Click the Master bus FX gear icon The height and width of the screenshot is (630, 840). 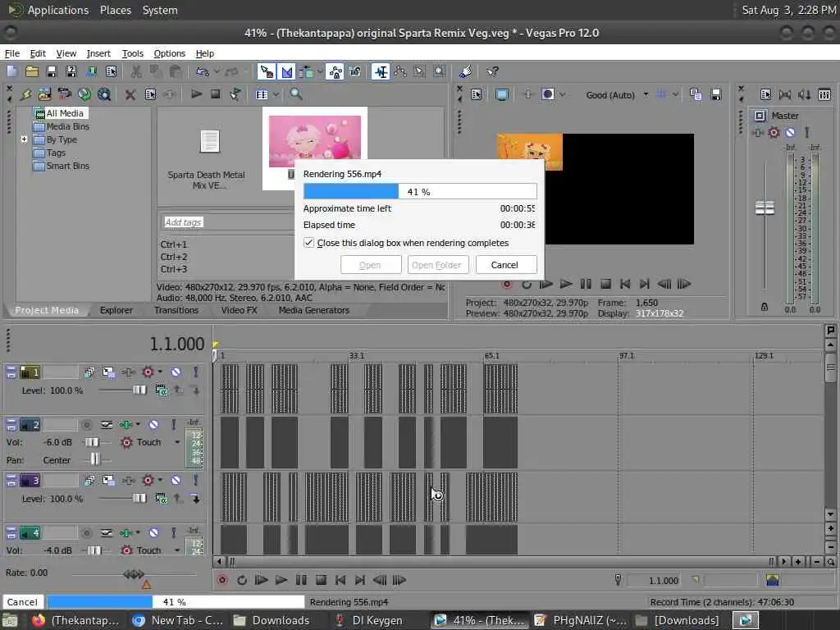[774, 132]
